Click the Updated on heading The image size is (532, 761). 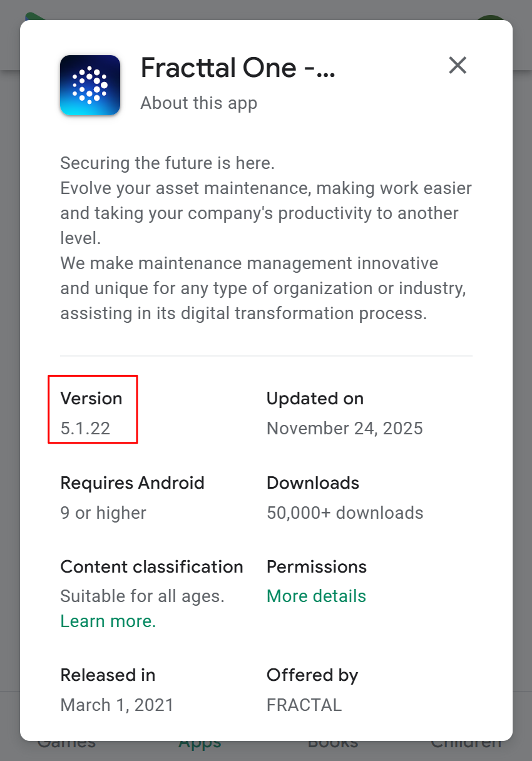tap(315, 399)
